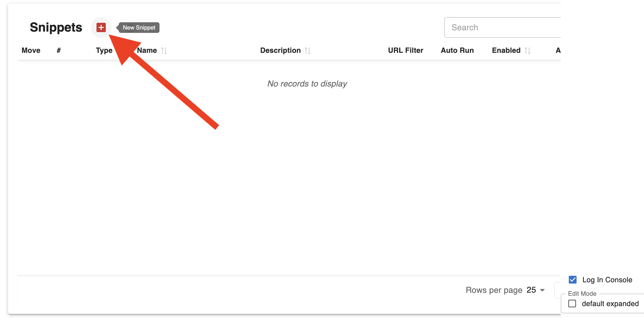Select the Move column header
Viewport: 644px width, 318px height.
[31, 50]
